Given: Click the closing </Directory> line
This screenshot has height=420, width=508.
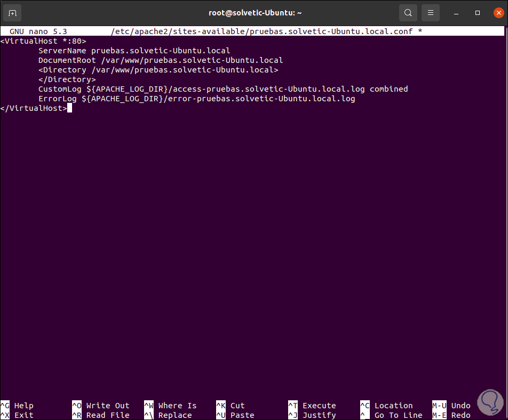Looking at the screenshot, I should point(67,79).
